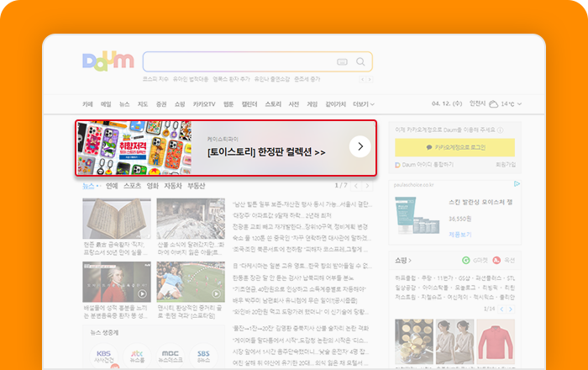The height and width of the screenshot is (370, 588).
Task: Play the Mozart portrait video thumbnail
Action: coord(117,282)
